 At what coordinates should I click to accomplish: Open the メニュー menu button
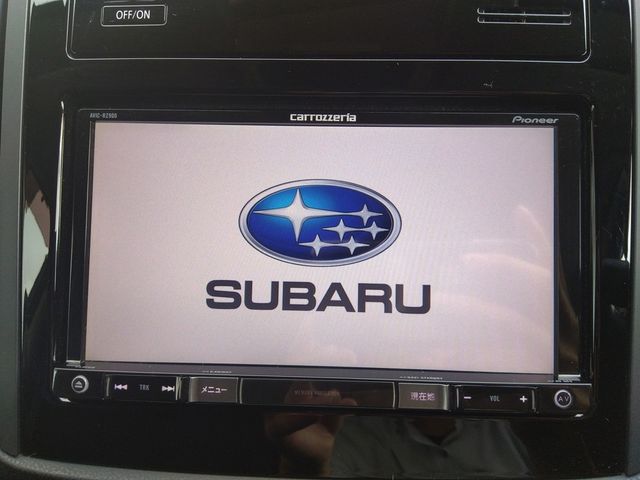click(x=213, y=390)
